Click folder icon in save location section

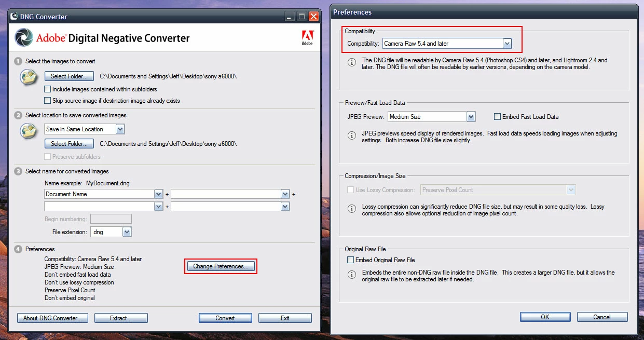click(x=28, y=130)
